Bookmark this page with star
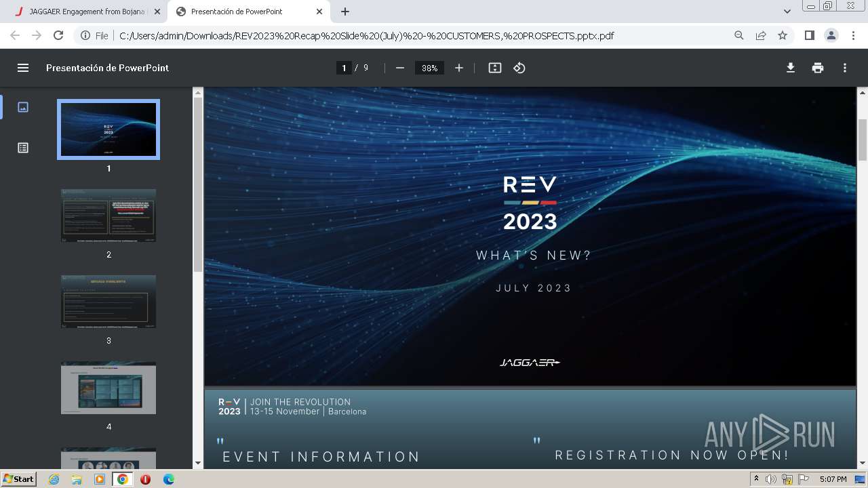The height and width of the screenshot is (488, 868). click(x=783, y=35)
